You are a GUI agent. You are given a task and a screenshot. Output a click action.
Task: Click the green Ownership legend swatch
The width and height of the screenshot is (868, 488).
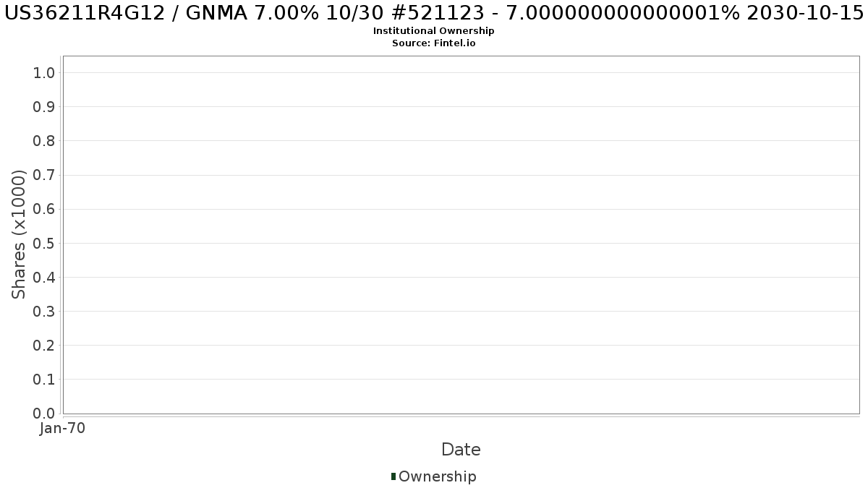coord(393,476)
